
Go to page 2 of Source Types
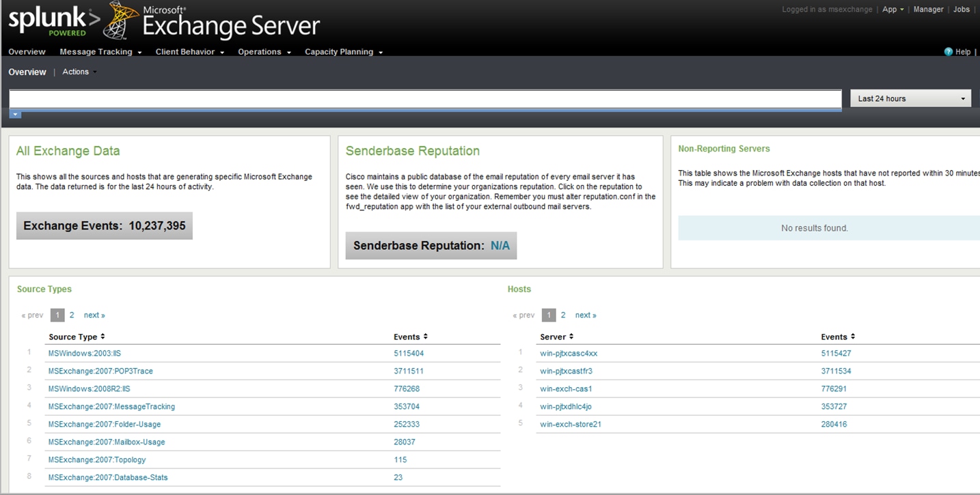72,315
